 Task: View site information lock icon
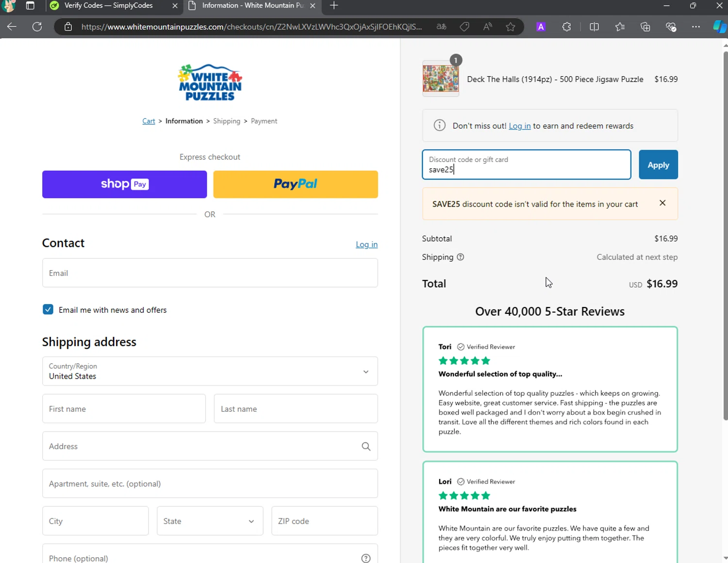(68, 27)
